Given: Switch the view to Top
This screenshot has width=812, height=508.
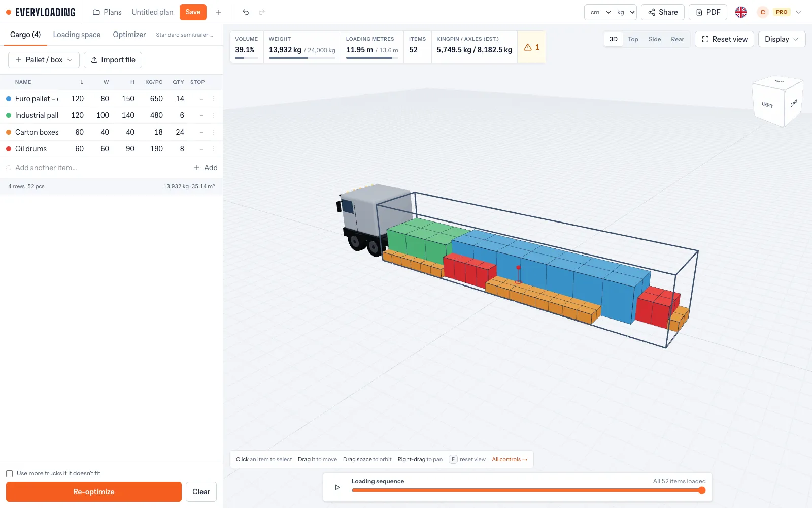Looking at the screenshot, I should 633,39.
